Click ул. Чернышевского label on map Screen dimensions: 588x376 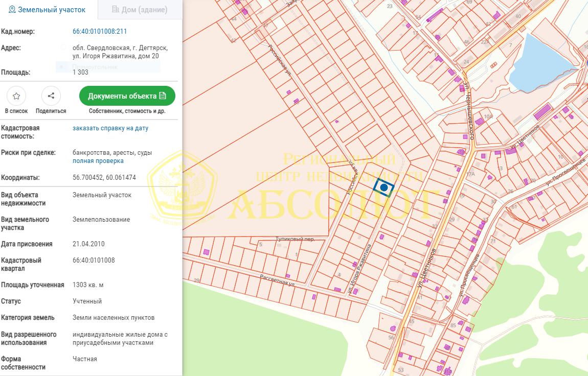click(x=469, y=110)
